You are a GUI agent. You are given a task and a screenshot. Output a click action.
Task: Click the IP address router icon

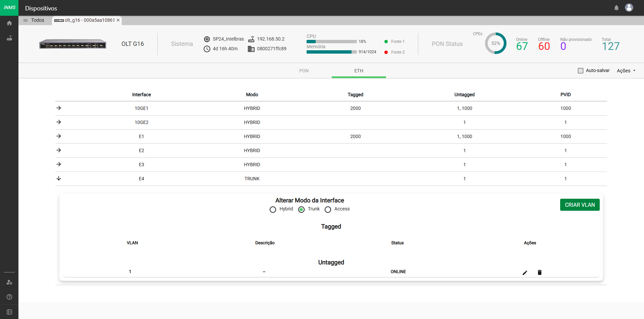pos(251,39)
